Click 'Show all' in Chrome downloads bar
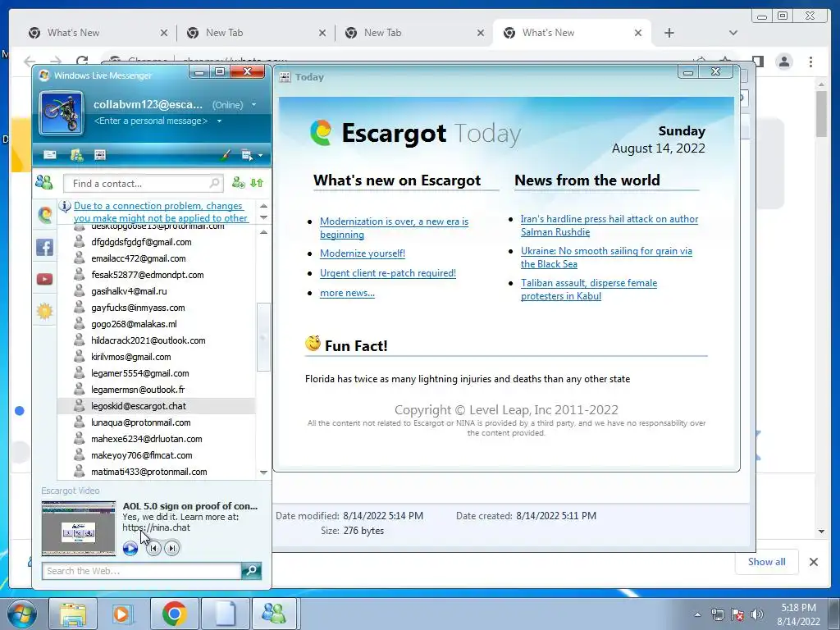Screen dimensions: 840x630 (767, 561)
